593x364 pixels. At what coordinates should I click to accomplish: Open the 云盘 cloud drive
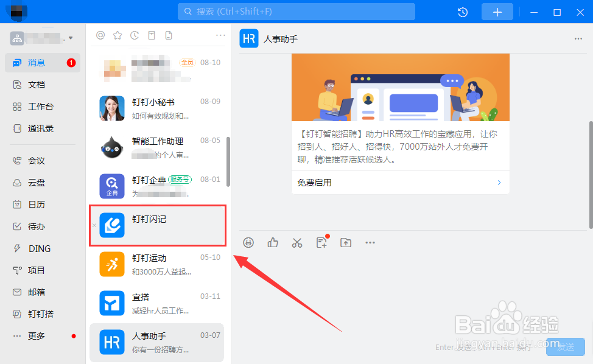pyautogui.click(x=43, y=183)
